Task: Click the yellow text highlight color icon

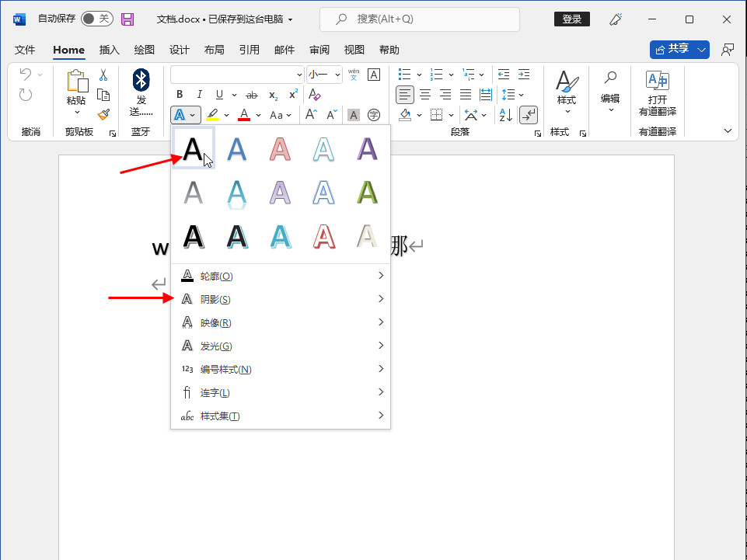Action: click(212, 115)
